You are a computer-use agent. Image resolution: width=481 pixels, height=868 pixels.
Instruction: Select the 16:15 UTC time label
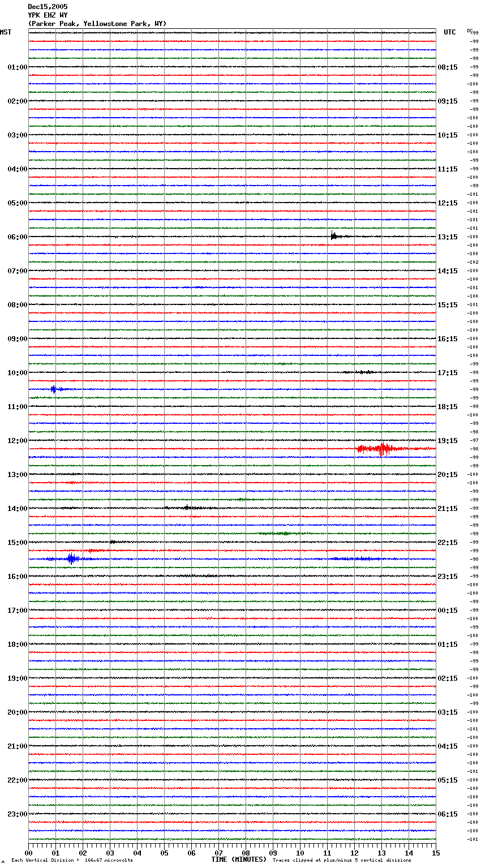(x=448, y=339)
